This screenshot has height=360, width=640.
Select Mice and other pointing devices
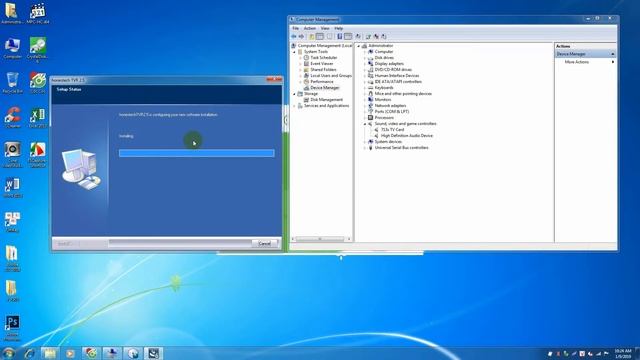click(x=403, y=93)
